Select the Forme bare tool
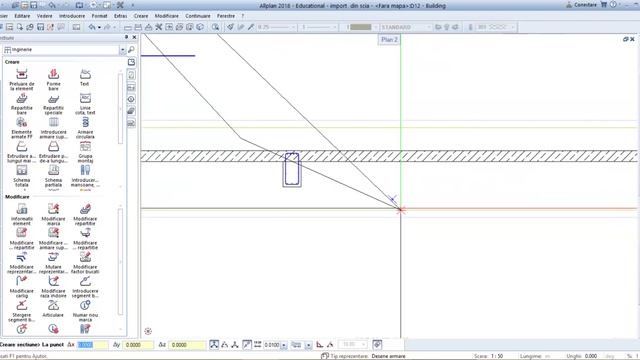Viewport: 640px width, 360px height. tap(53, 79)
